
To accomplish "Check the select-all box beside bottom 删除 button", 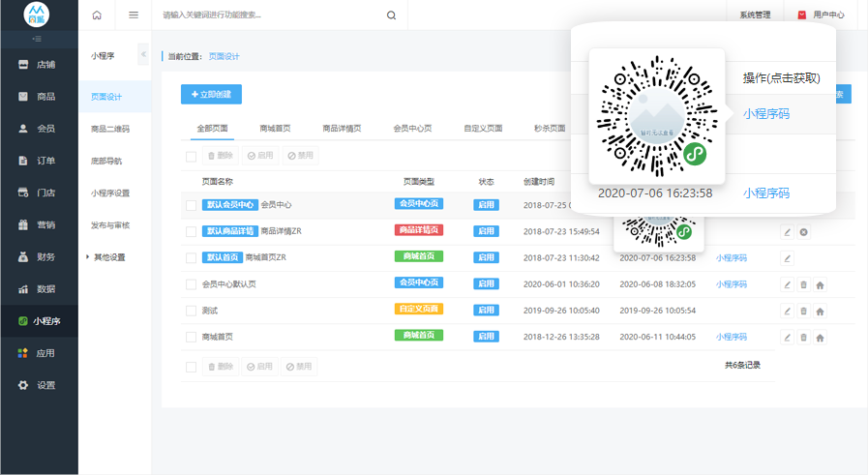I will pyautogui.click(x=191, y=367).
